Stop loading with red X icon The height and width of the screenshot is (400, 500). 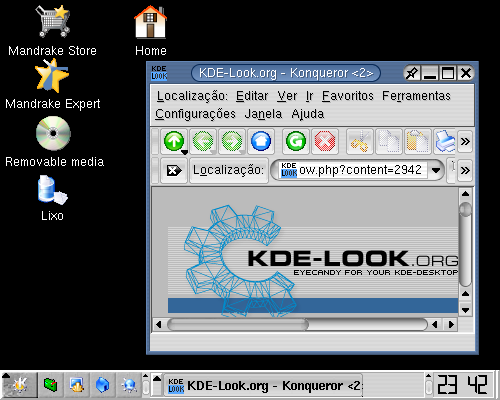tap(325, 141)
